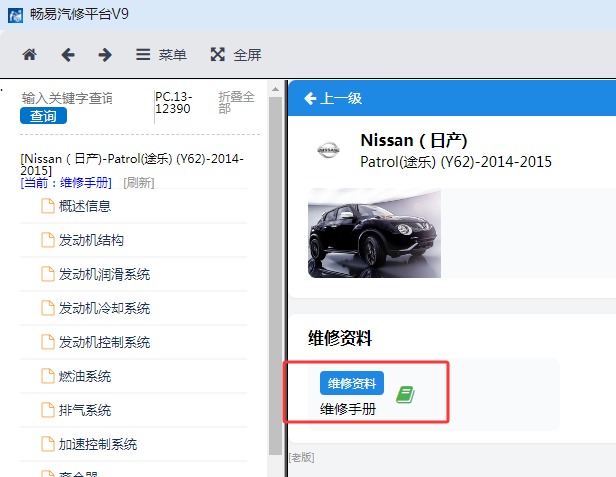Viewport: 616px width, 477px height.
Task: Open 发动机控制系统 section
Action: [104, 342]
